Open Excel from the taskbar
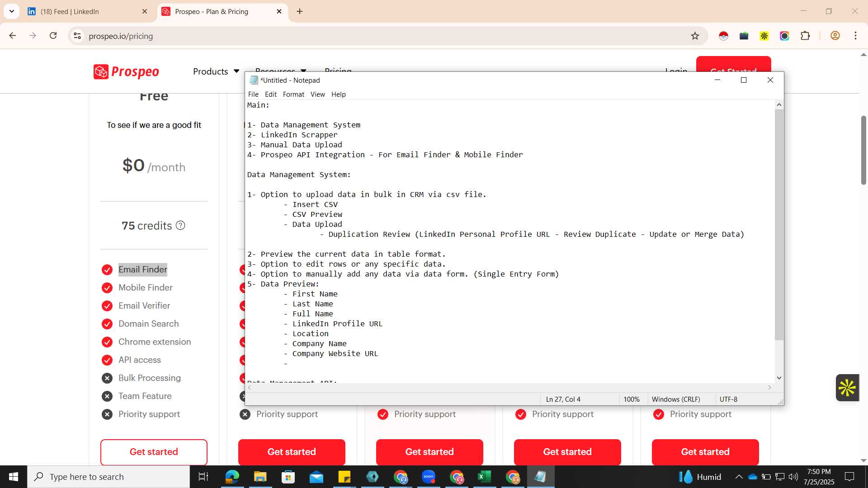 (485, 477)
